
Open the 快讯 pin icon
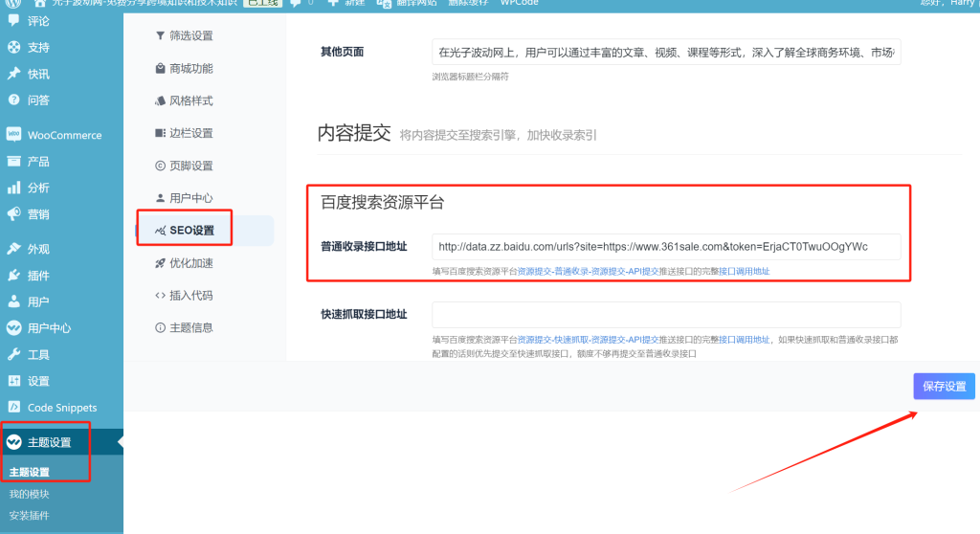click(13, 74)
